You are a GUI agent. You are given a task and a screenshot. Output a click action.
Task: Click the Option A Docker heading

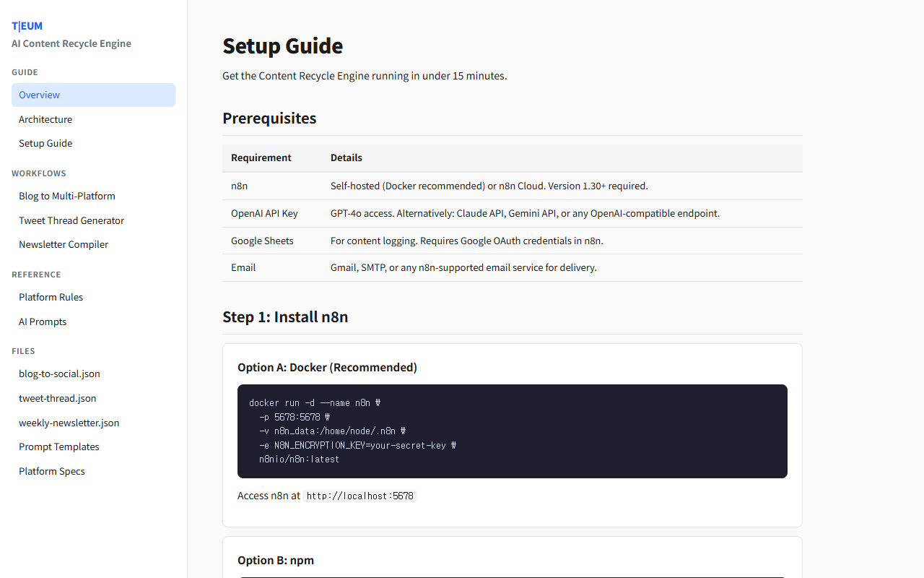327,367
